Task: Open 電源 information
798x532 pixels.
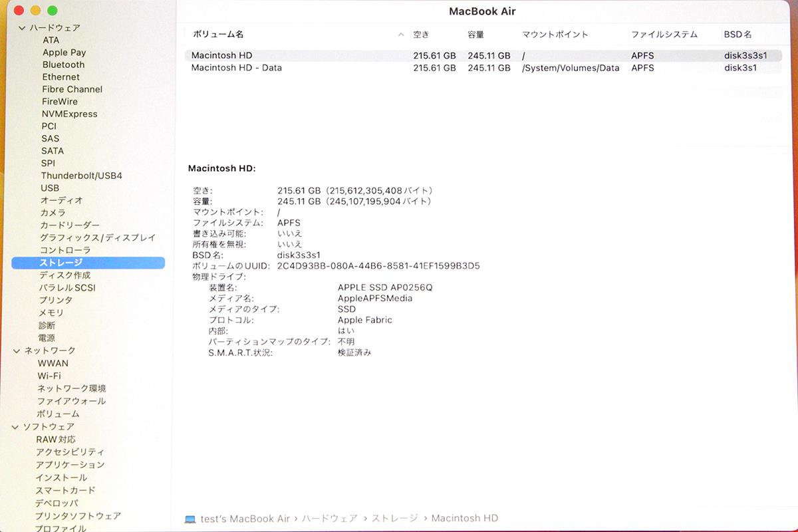Action: point(47,338)
